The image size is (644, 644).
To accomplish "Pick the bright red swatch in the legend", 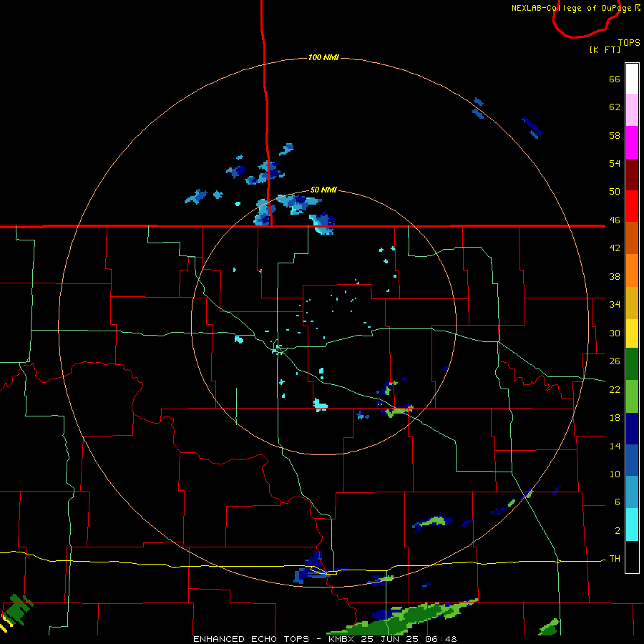I will pyautogui.click(x=632, y=206).
